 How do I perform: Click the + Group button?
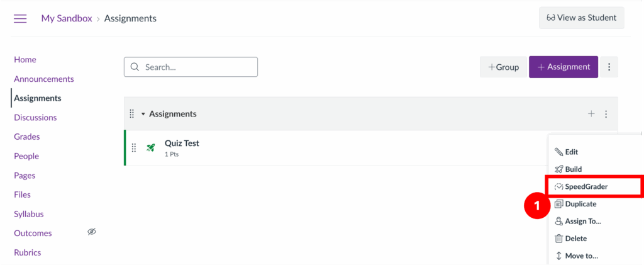click(503, 67)
